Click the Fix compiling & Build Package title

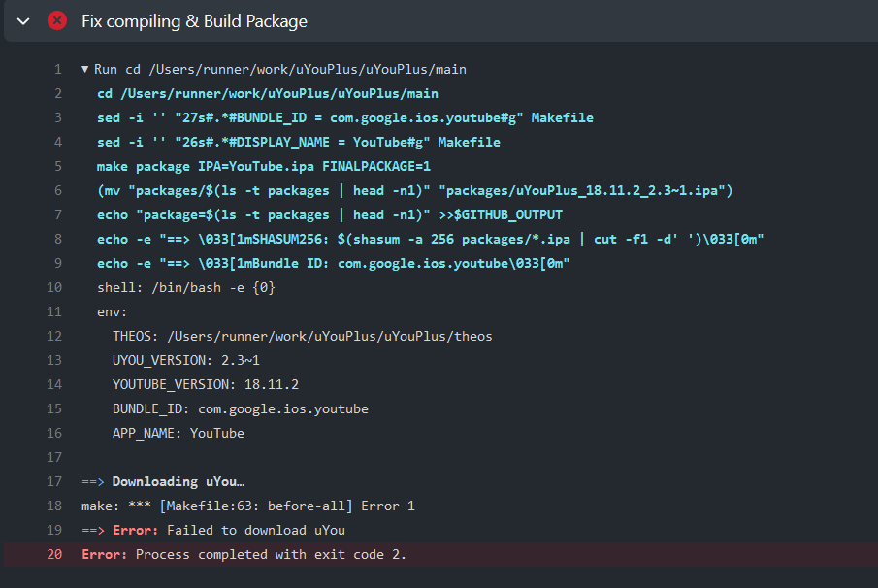(195, 20)
